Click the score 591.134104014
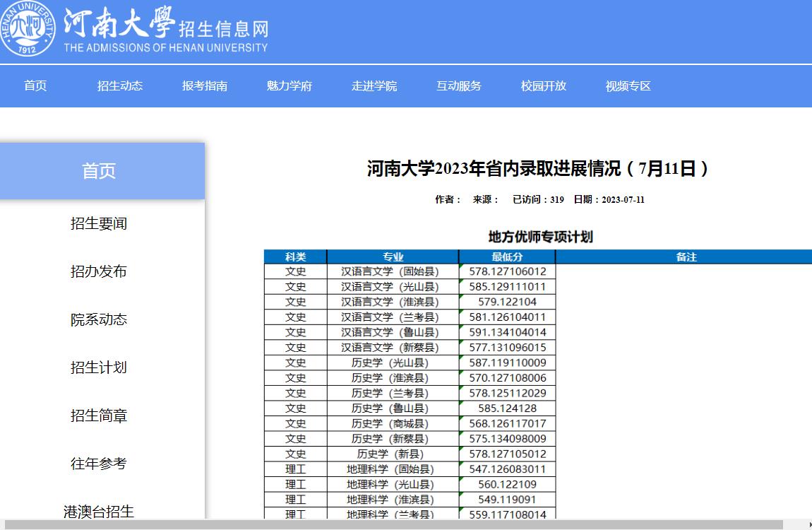This screenshot has height=530, width=812. point(508,332)
